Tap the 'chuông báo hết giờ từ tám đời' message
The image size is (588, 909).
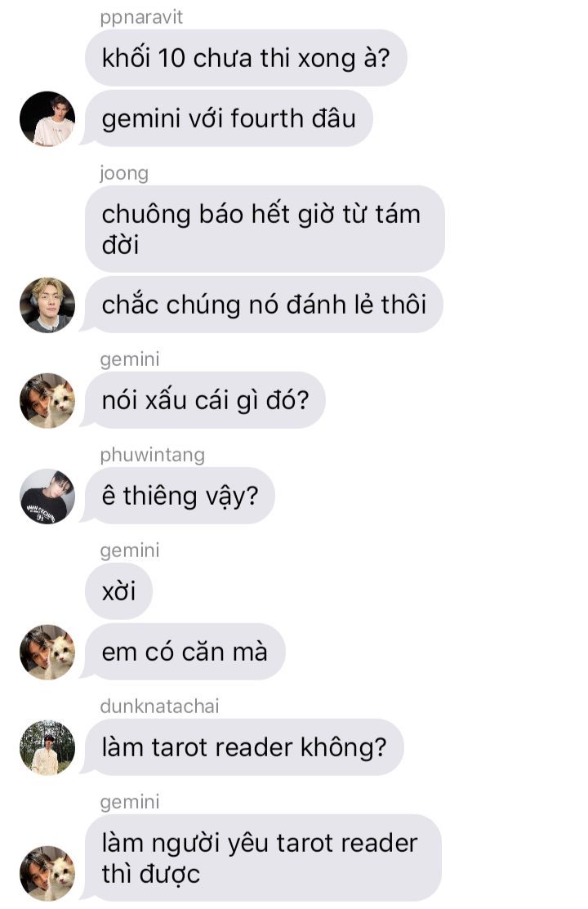[265, 229]
